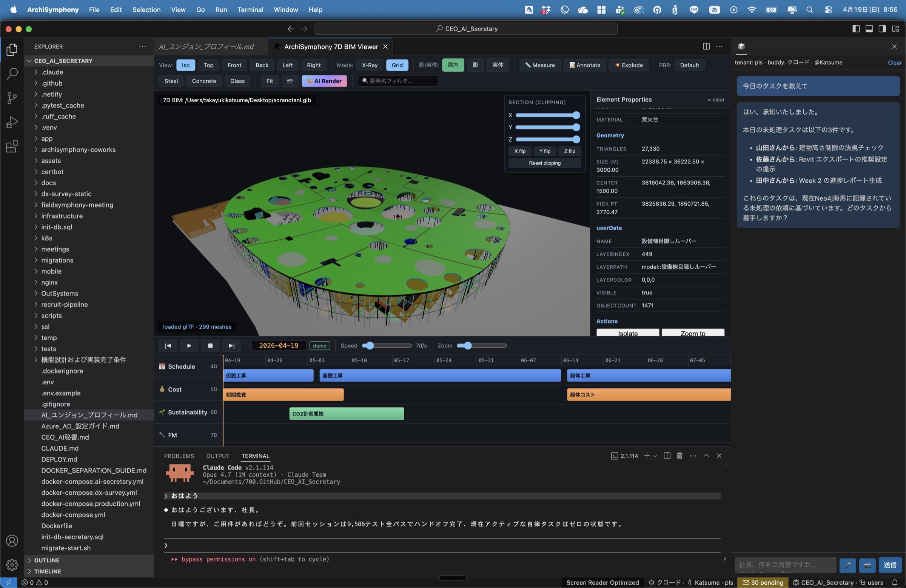Click Reset clipping button
This screenshot has width=906, height=588.
[545, 163]
